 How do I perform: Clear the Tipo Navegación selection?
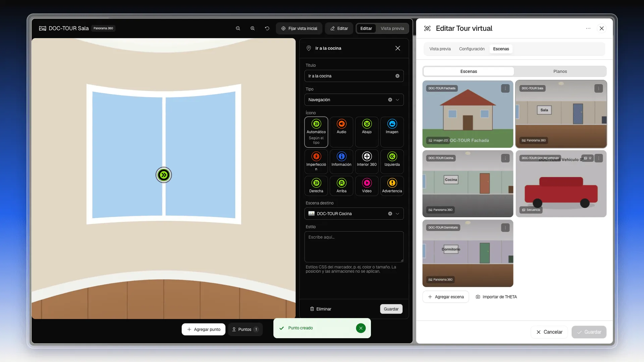390,100
